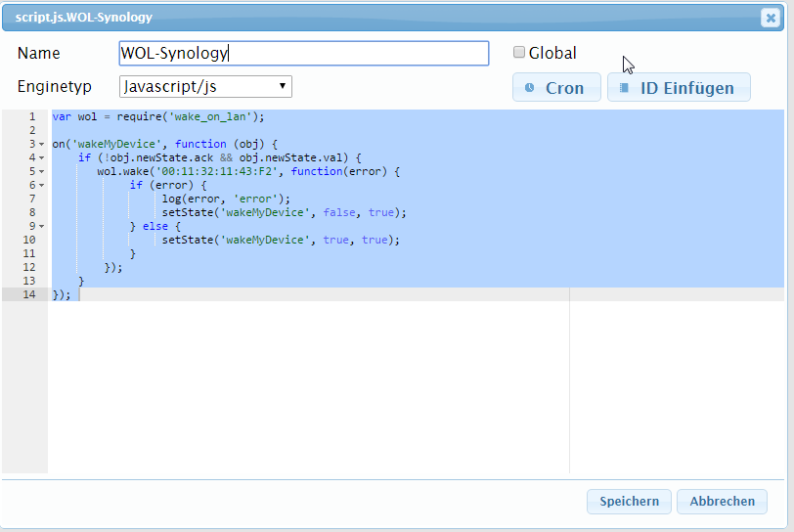Click log(error, 'error') on line 7
Screen dimensions: 794x532
tap(226, 199)
